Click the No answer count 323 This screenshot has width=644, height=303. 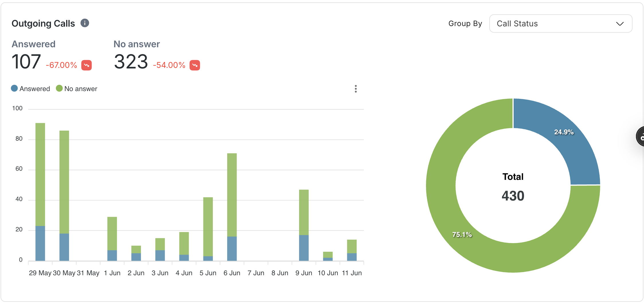coord(131,62)
